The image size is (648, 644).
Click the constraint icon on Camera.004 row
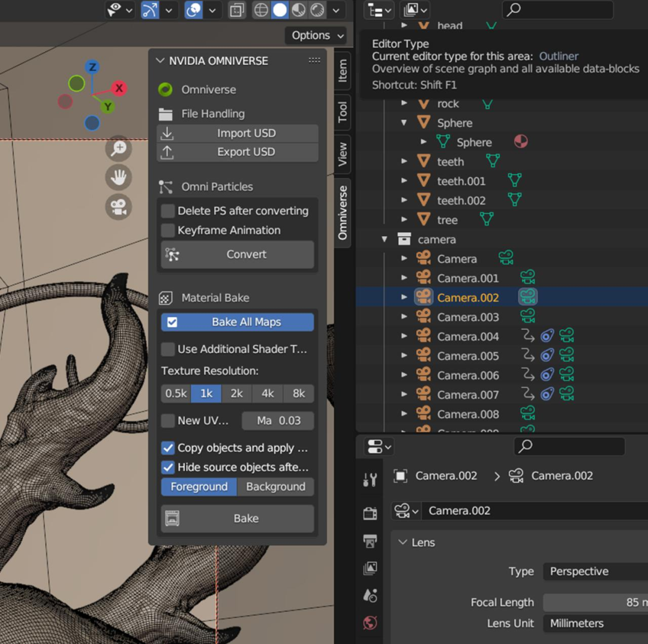pyautogui.click(x=547, y=336)
